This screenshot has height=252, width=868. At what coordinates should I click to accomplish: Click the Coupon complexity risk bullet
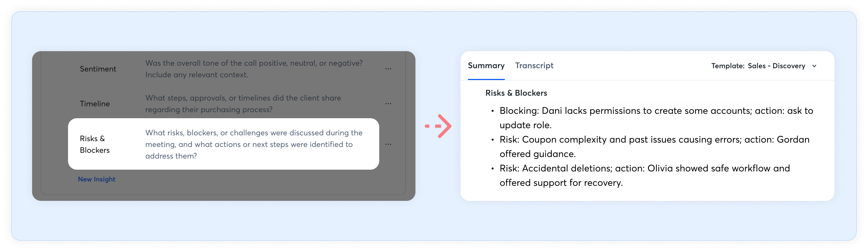coord(654,147)
